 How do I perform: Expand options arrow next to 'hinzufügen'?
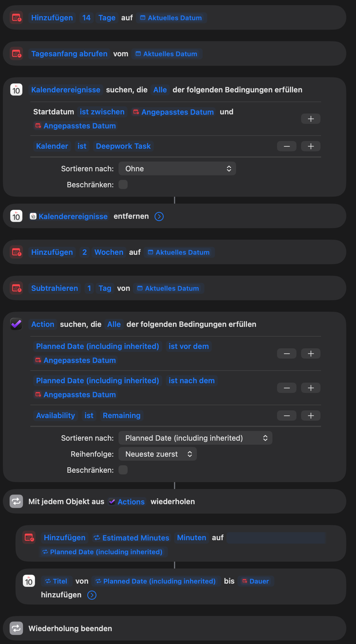92,595
